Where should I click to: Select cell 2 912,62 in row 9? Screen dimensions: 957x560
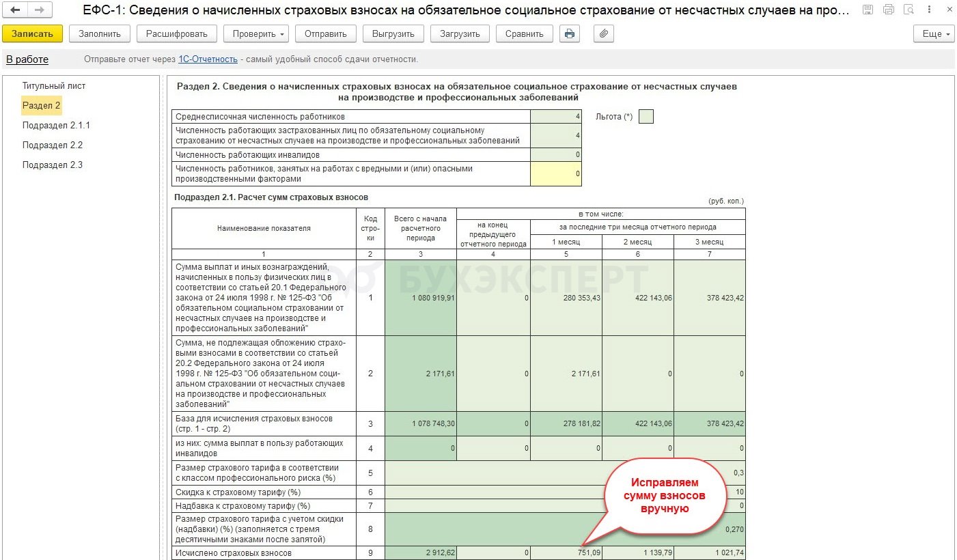[x=421, y=553]
